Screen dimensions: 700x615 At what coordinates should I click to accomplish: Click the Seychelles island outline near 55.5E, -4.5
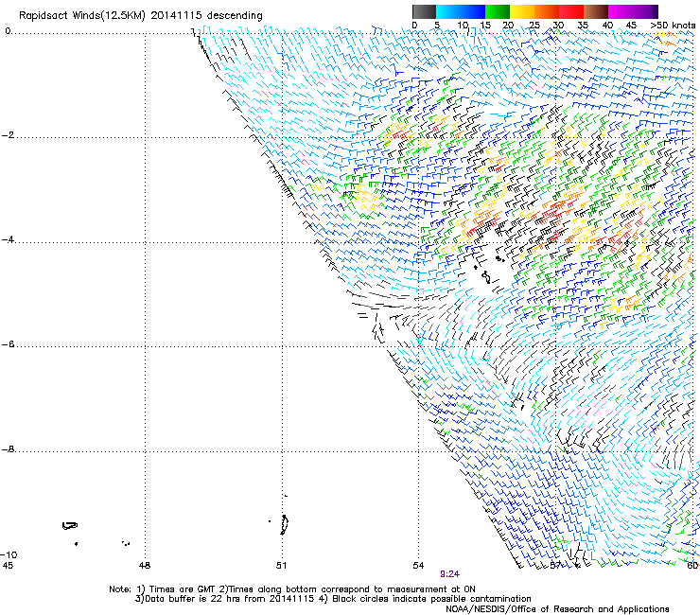coord(486,278)
